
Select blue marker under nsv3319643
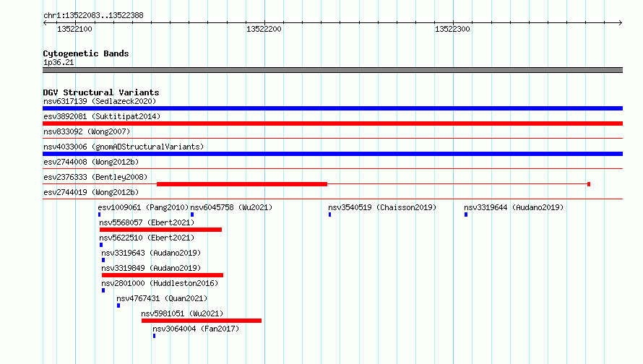103,260
